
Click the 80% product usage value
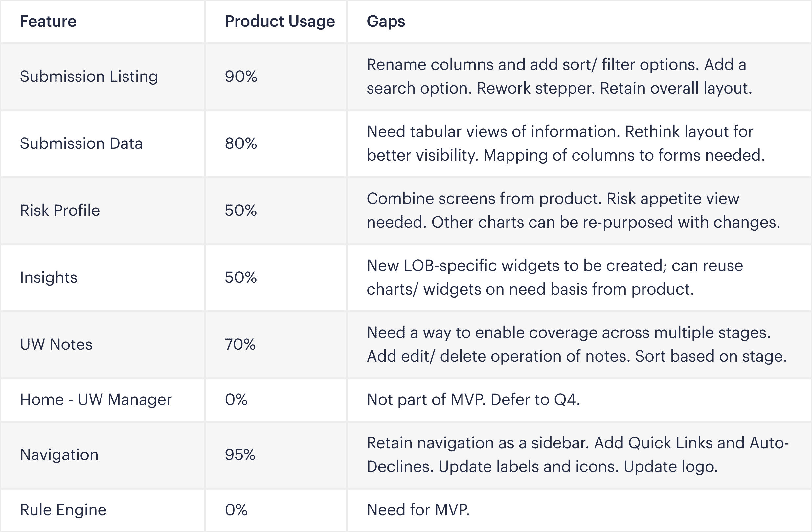241,144
